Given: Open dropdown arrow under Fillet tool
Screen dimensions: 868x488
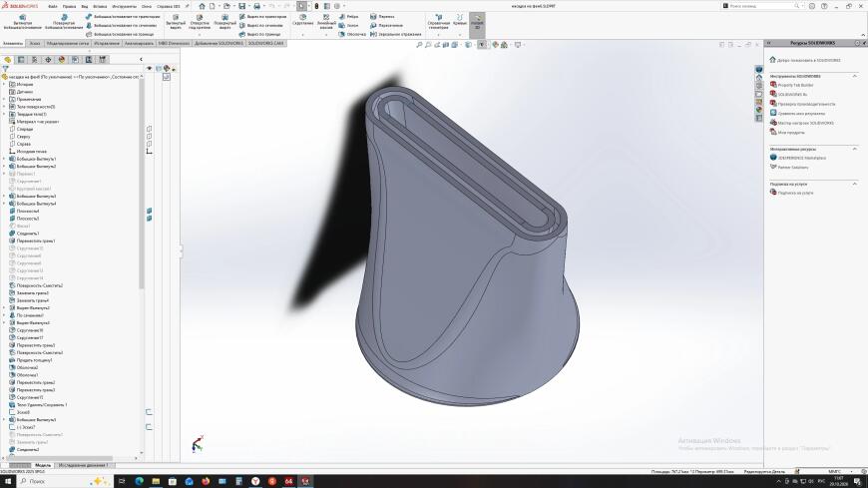Looking at the screenshot, I should [303, 34].
